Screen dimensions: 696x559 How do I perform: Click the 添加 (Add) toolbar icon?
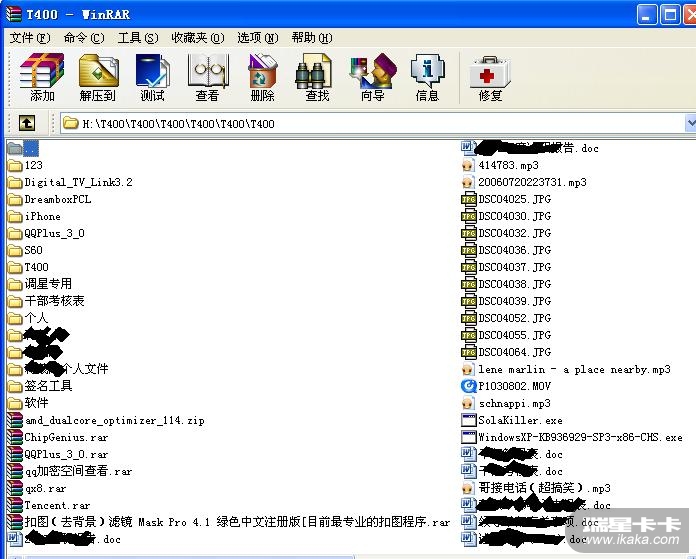tap(42, 77)
